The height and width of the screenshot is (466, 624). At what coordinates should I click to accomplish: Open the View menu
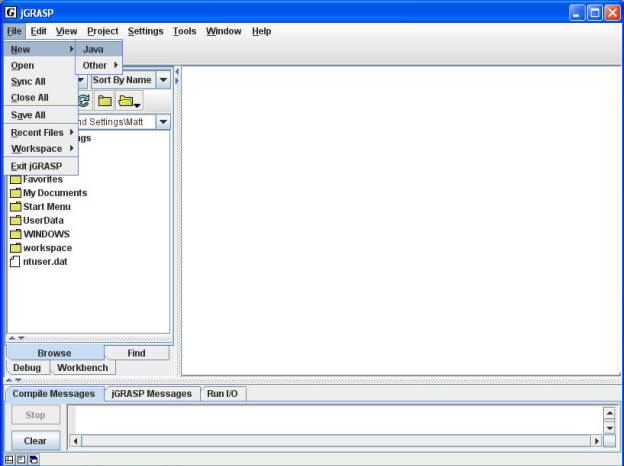(x=66, y=31)
